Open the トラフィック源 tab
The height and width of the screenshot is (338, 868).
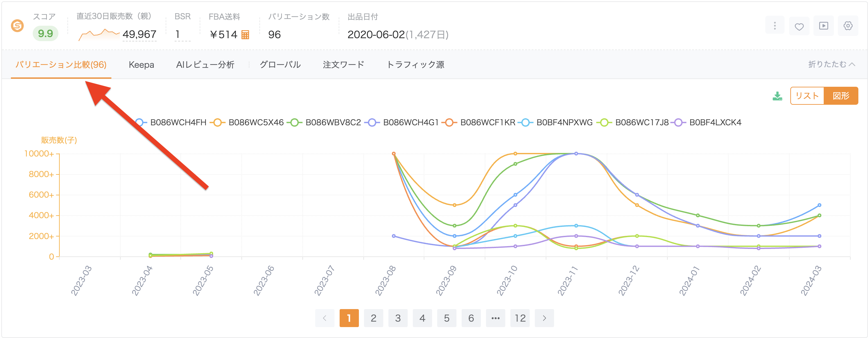click(x=415, y=65)
